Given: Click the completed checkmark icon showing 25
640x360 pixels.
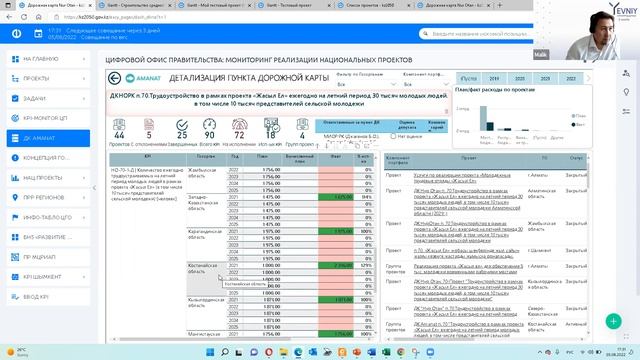Looking at the screenshot, I should point(182,124).
